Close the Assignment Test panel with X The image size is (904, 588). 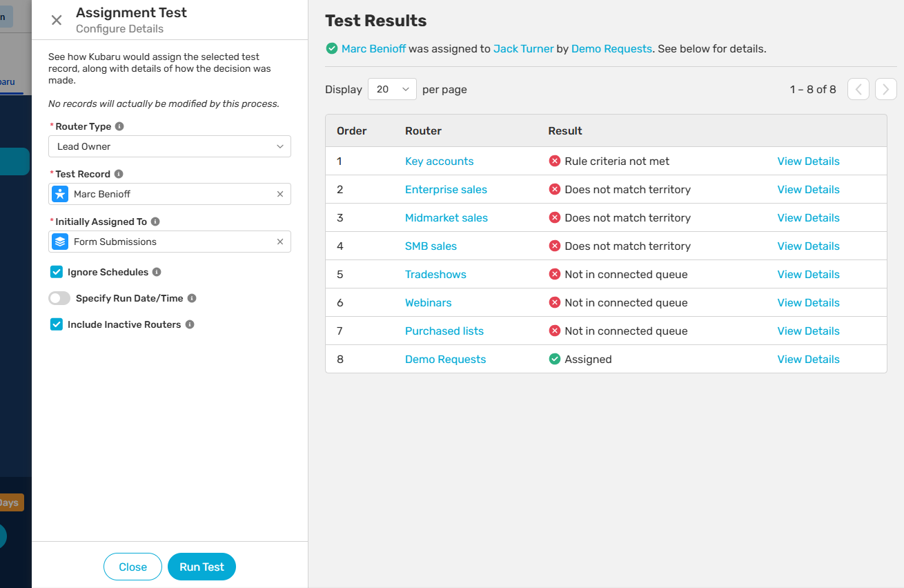57,21
